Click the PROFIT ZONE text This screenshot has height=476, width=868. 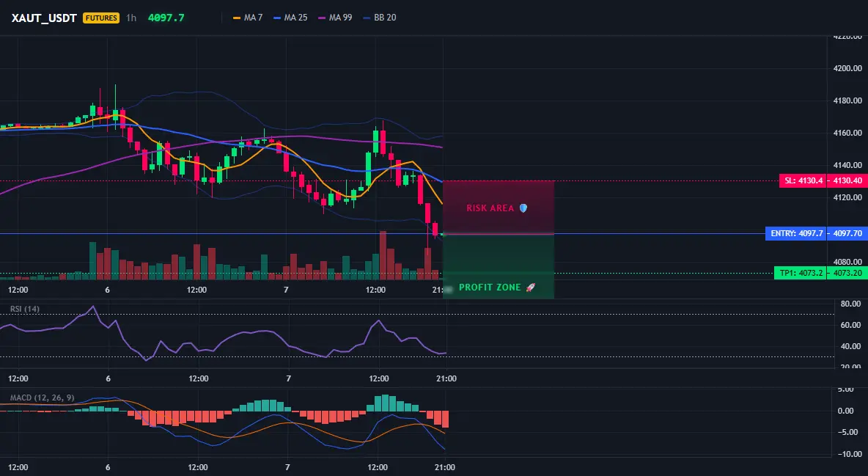490,287
